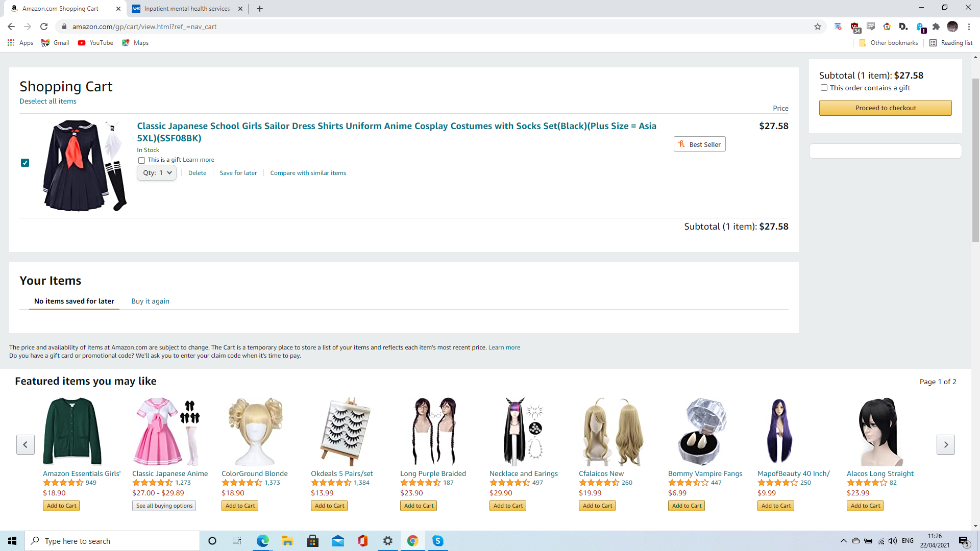Go forward in browser history
The width and height of the screenshot is (980, 551).
28,27
